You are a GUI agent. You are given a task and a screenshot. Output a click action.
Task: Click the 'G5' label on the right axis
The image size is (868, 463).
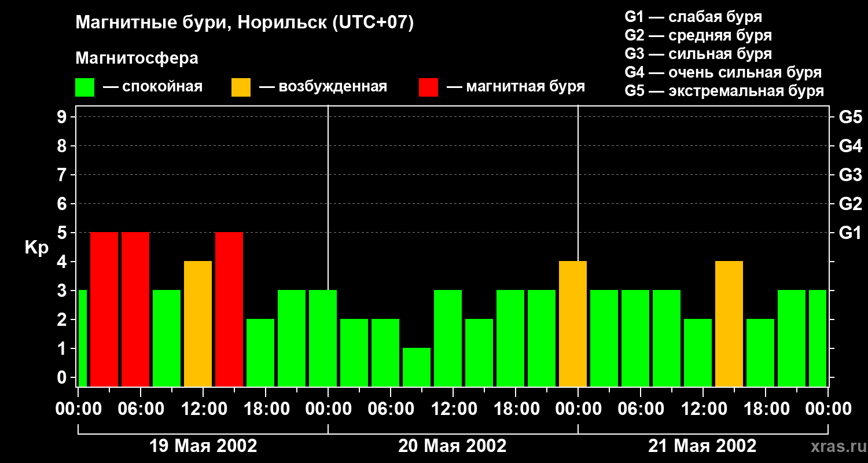pos(851,117)
